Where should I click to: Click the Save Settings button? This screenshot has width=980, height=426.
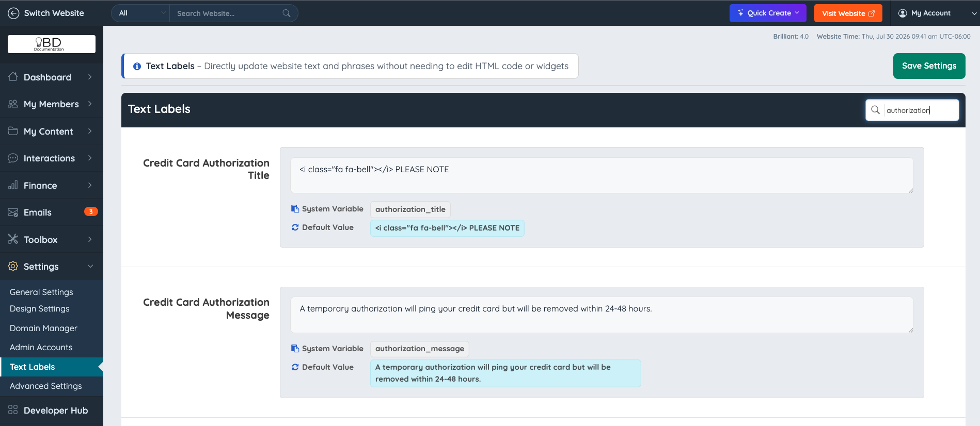929,66
